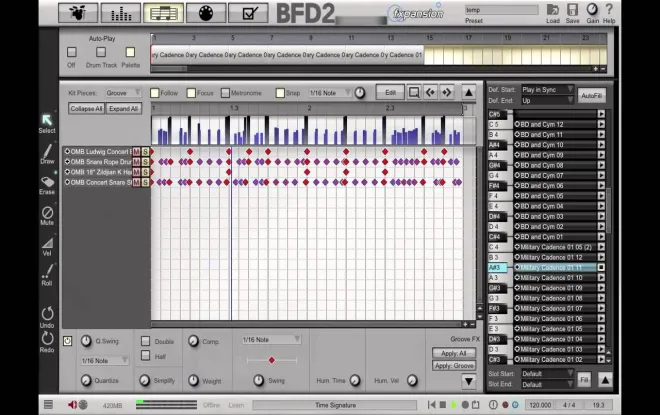Click the right-arrow icon beside Edit
The width and height of the screenshot is (660, 415).
(x=446, y=92)
